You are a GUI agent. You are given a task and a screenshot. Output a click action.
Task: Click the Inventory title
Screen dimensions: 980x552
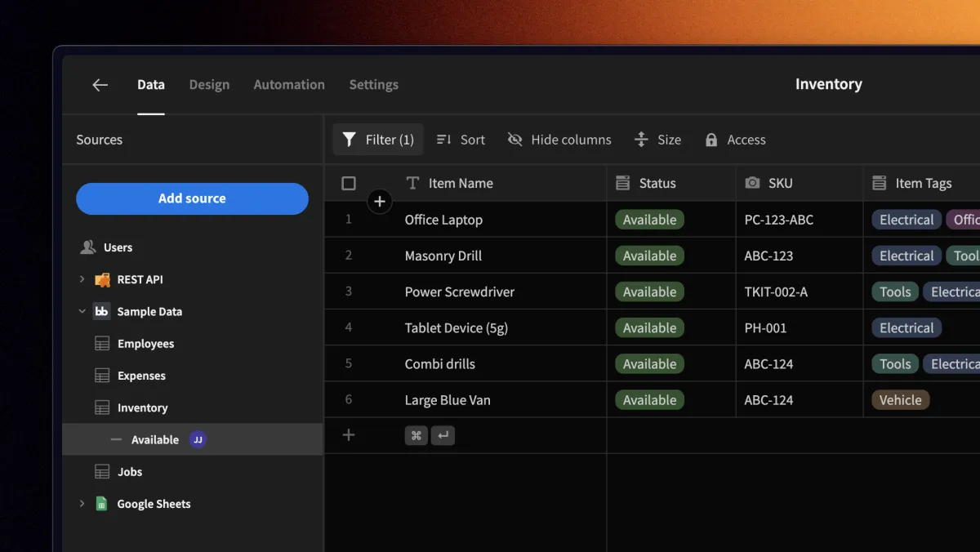(x=828, y=84)
